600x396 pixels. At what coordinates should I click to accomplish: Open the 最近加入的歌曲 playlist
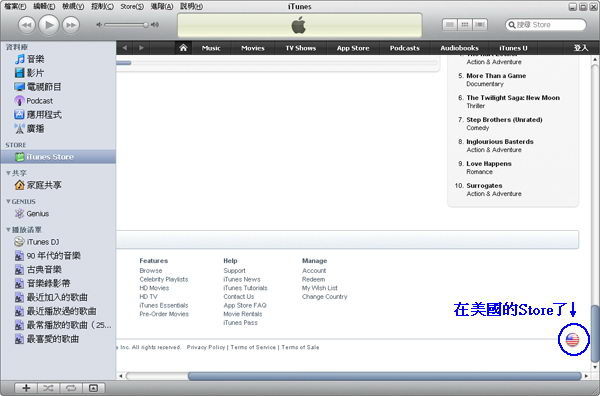click(58, 297)
